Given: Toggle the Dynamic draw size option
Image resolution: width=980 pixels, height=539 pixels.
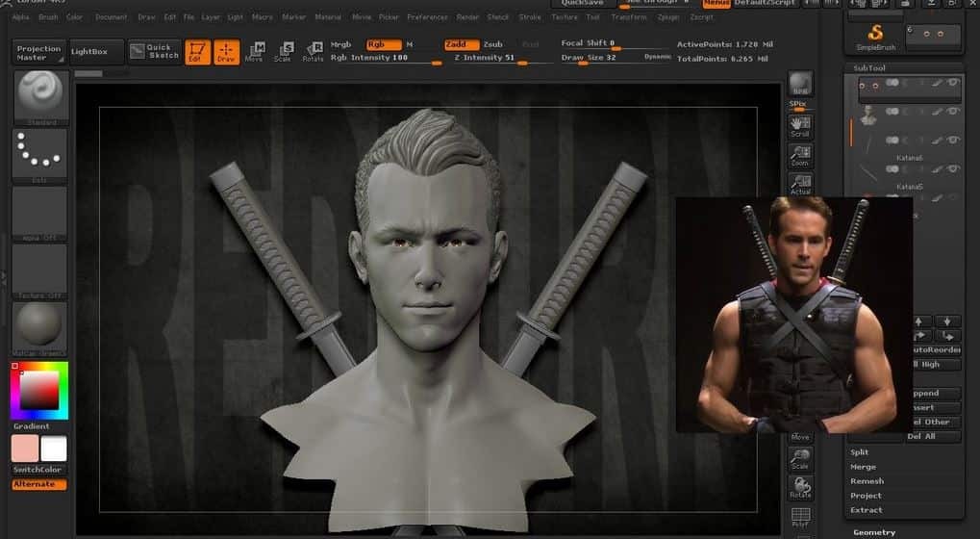Looking at the screenshot, I should (658, 57).
